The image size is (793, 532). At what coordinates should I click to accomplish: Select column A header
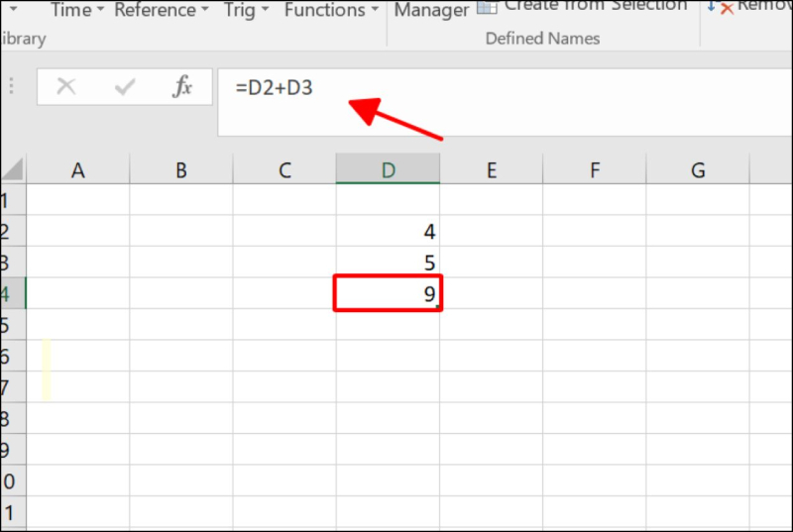(78, 169)
